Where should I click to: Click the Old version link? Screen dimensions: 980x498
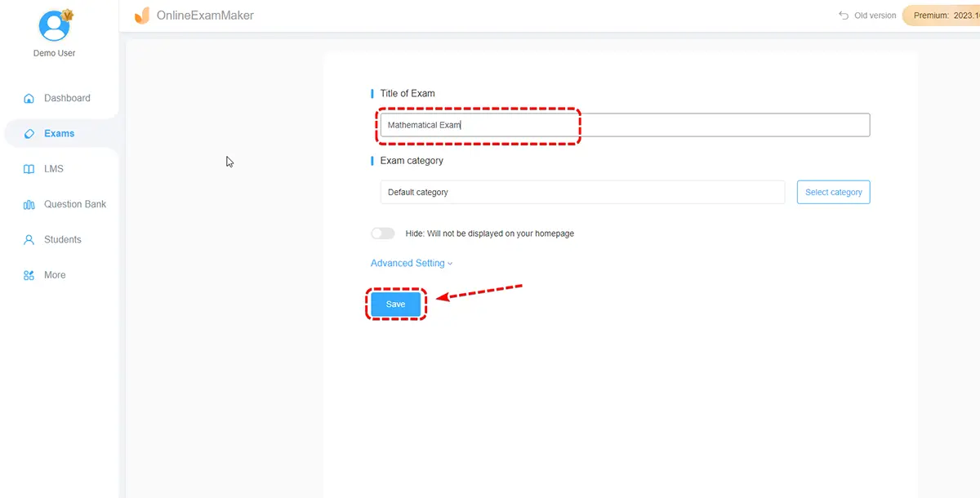pos(875,16)
